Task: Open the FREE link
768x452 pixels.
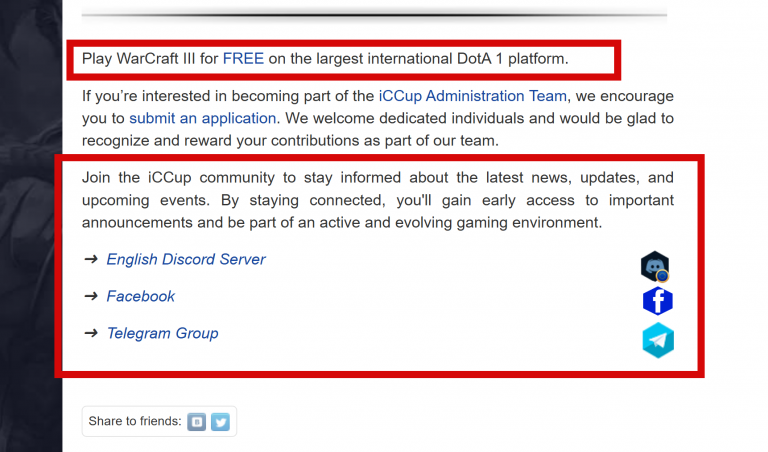Action: [x=243, y=59]
